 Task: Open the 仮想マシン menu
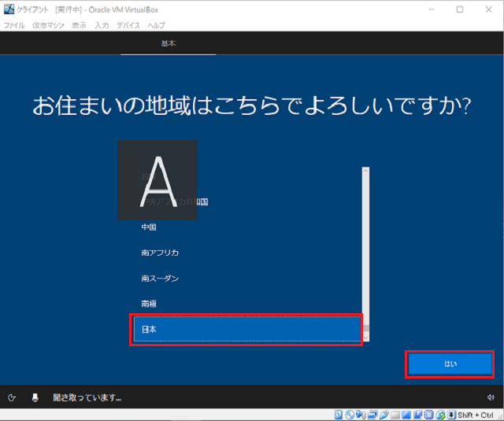click(x=48, y=25)
